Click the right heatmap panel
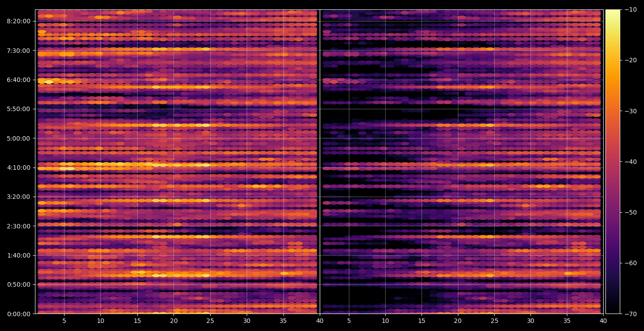The width and height of the screenshot is (644, 331). [x=461, y=162]
